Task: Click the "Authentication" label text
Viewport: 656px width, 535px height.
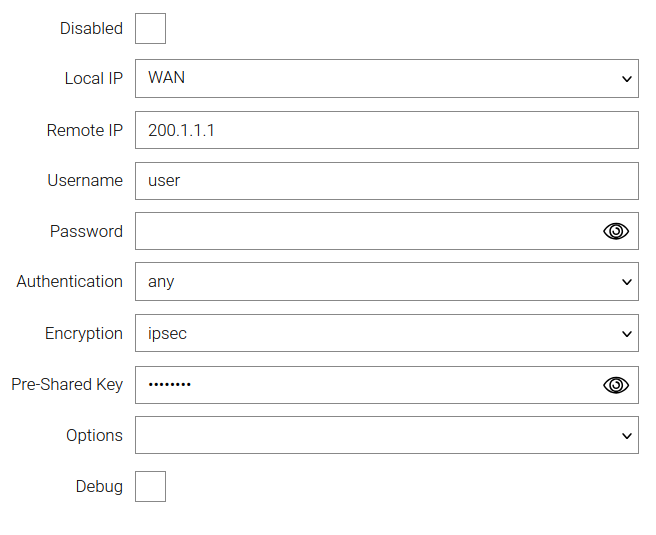Action: (69, 282)
